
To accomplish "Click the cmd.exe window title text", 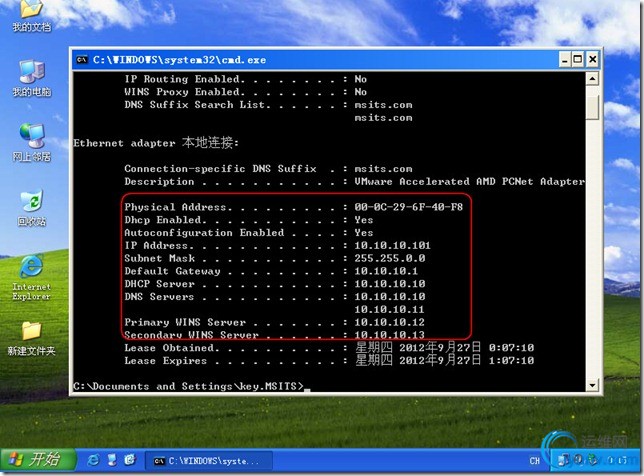I will (x=179, y=60).
